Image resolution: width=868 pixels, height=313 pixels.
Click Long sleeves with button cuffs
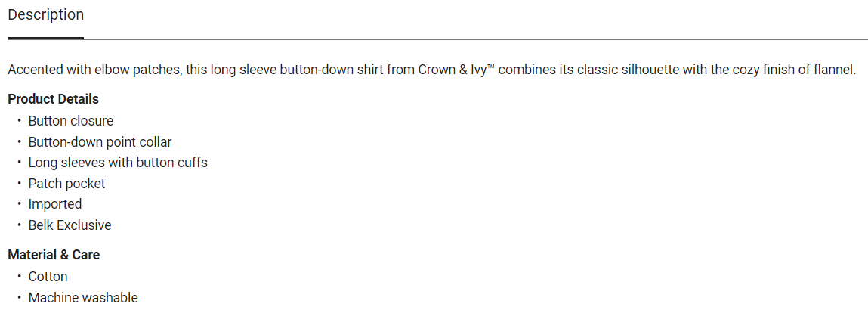(118, 163)
